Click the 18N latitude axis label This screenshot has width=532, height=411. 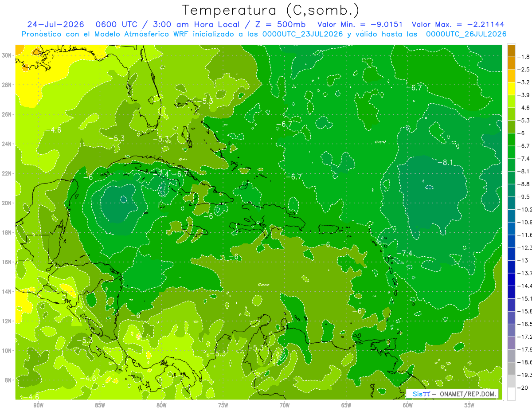pyautogui.click(x=8, y=232)
